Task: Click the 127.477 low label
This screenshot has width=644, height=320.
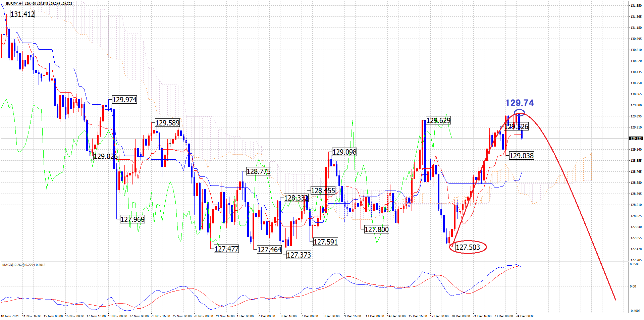Action: pos(226,249)
